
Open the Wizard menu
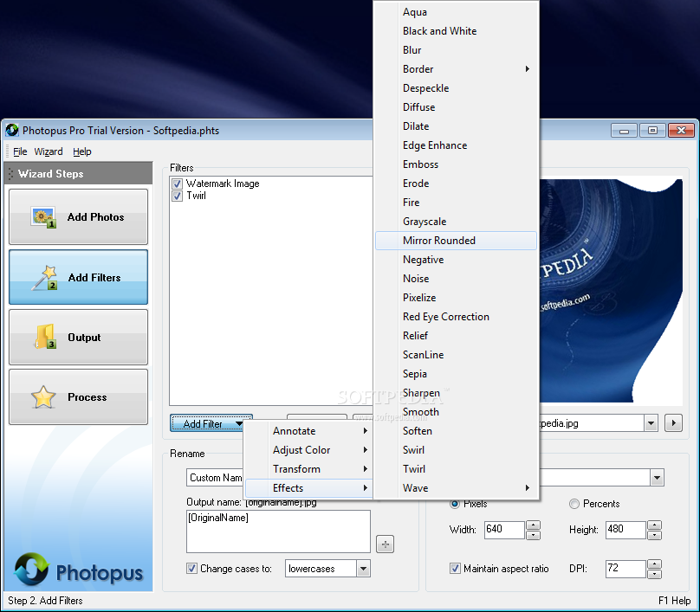pyautogui.click(x=49, y=151)
